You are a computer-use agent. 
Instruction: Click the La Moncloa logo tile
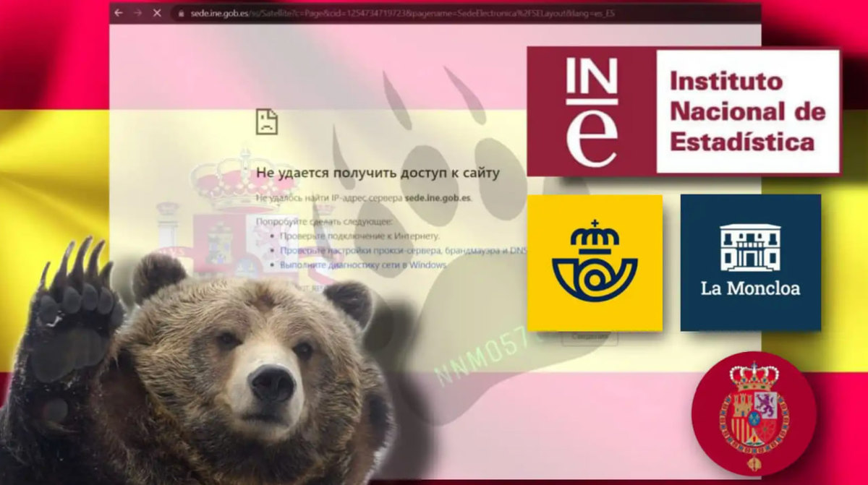click(751, 262)
